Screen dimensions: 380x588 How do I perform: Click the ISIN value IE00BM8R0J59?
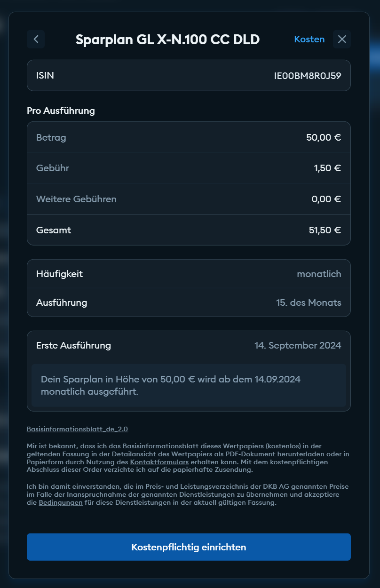308,75
